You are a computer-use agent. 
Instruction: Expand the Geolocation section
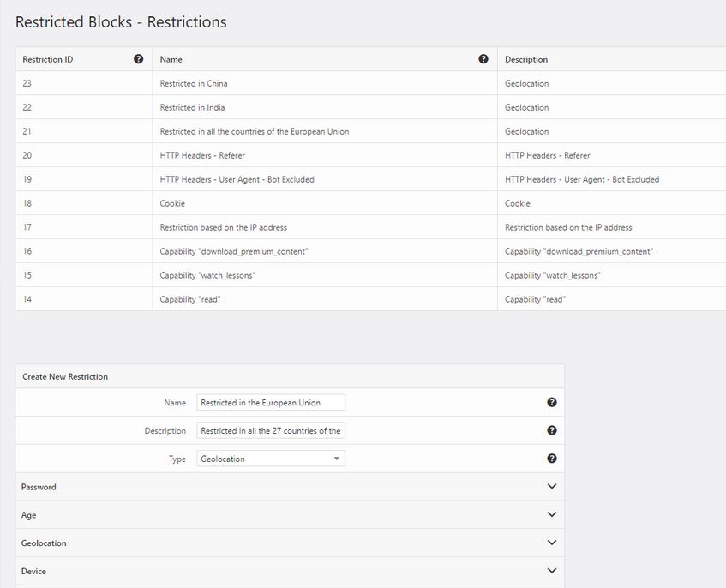point(290,543)
